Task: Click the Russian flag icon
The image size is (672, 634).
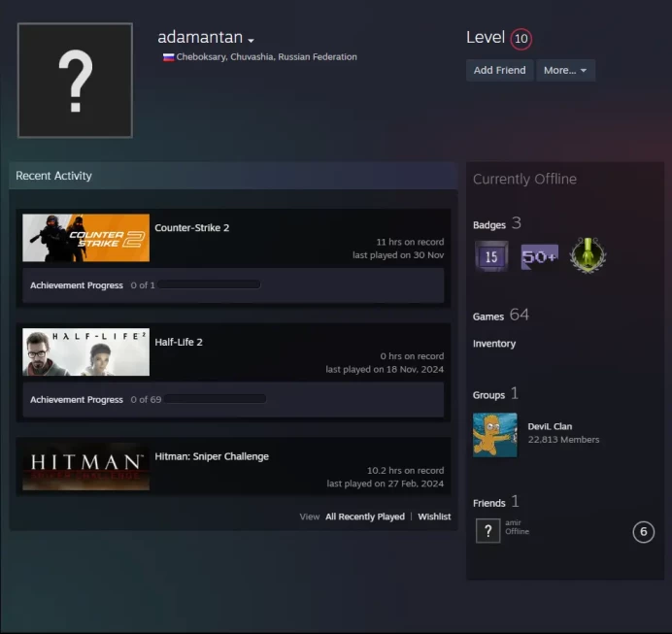Action: 168,57
